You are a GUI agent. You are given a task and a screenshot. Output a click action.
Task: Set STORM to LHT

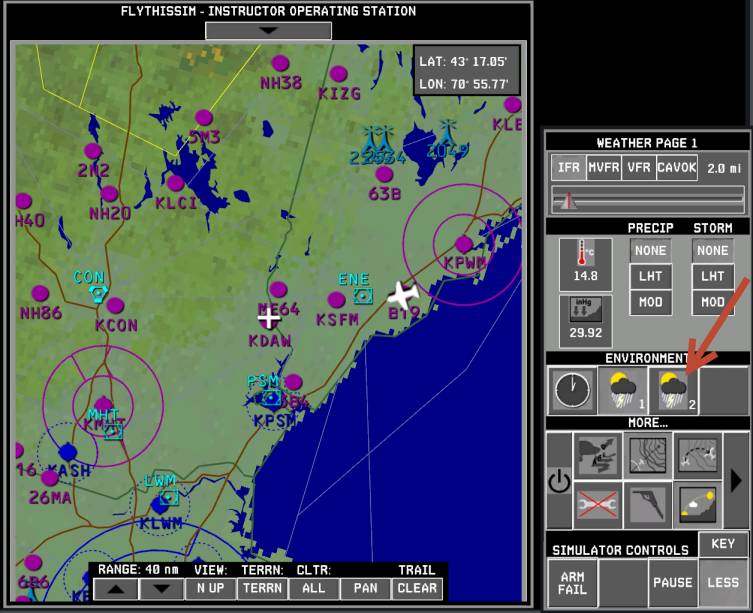click(x=713, y=276)
